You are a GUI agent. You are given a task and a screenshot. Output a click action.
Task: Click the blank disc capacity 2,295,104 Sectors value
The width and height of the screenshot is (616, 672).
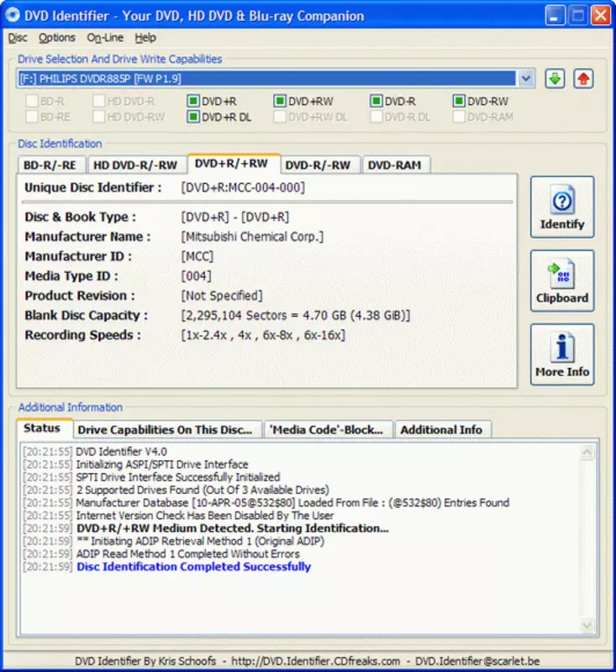pyautogui.click(x=295, y=316)
